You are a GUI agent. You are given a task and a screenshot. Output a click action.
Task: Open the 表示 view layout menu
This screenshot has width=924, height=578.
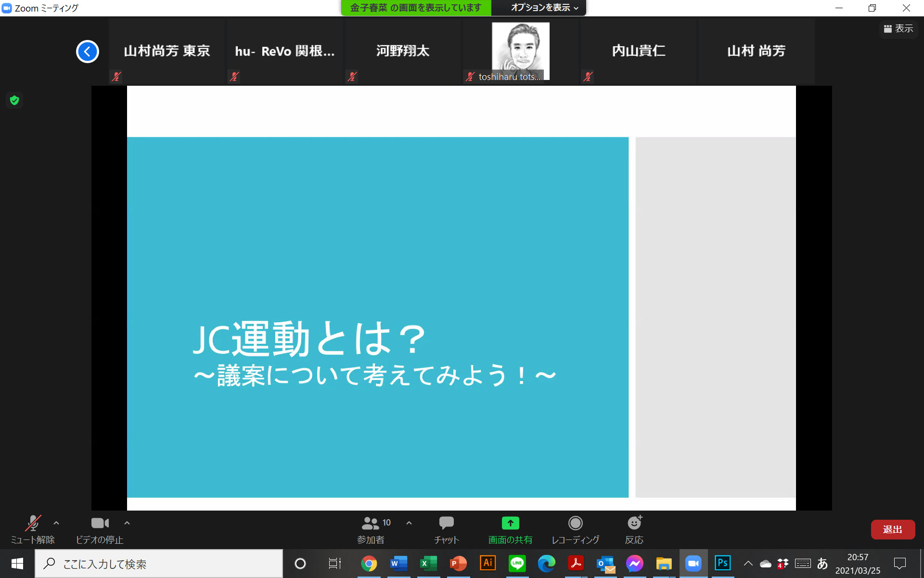pos(898,29)
